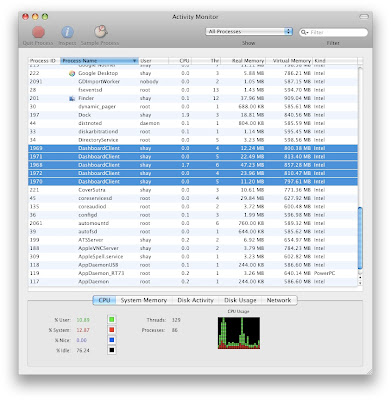Select the configd process
The image size is (391, 400).
point(193,215)
